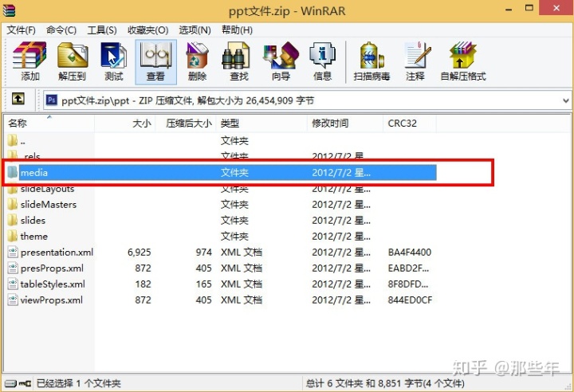Select the theme folder name
The image size is (574, 392).
34,236
